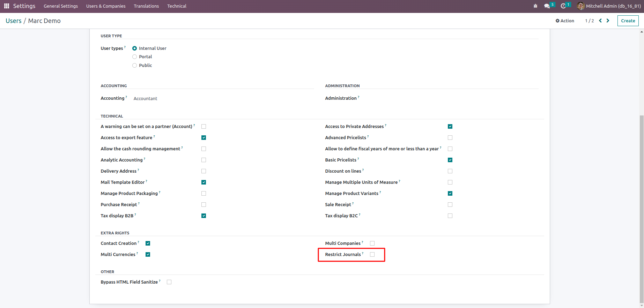Open the apps grid menu icon
This screenshot has width=644, height=308.
tap(7, 6)
